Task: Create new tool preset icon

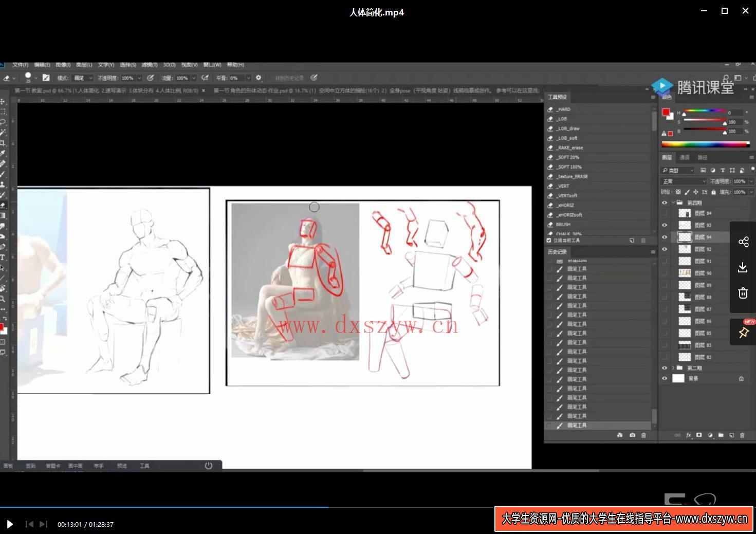Action: click(x=632, y=241)
